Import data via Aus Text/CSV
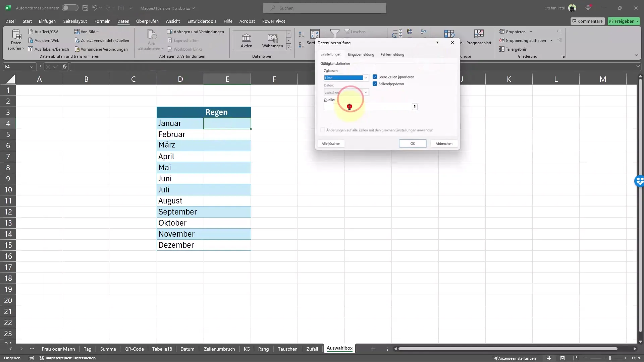The width and height of the screenshot is (644, 362). point(43,32)
